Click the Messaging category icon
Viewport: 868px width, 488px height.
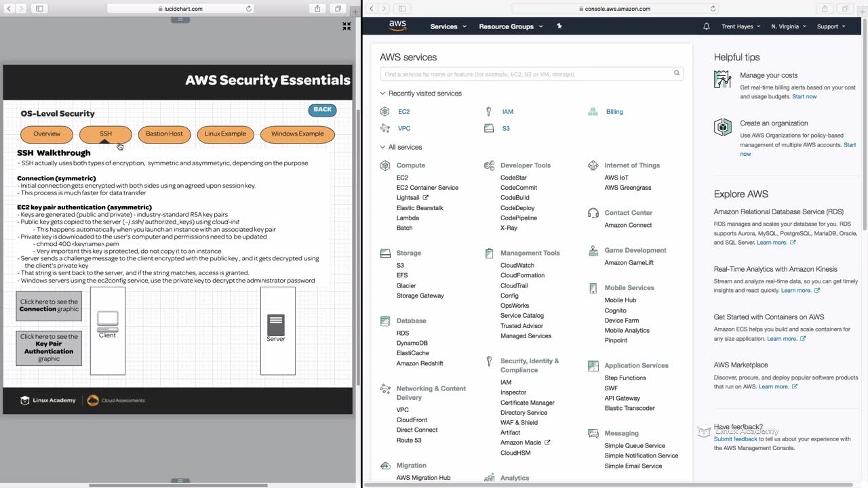(x=593, y=433)
